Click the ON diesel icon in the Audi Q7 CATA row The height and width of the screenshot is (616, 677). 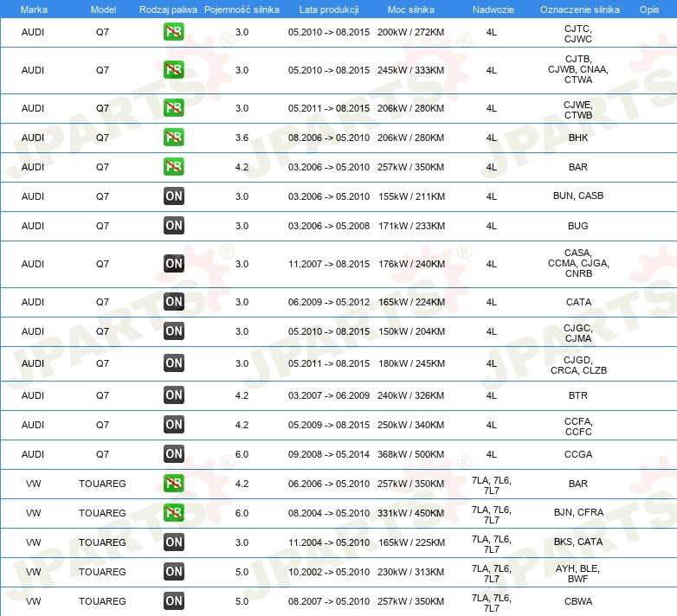point(173,302)
